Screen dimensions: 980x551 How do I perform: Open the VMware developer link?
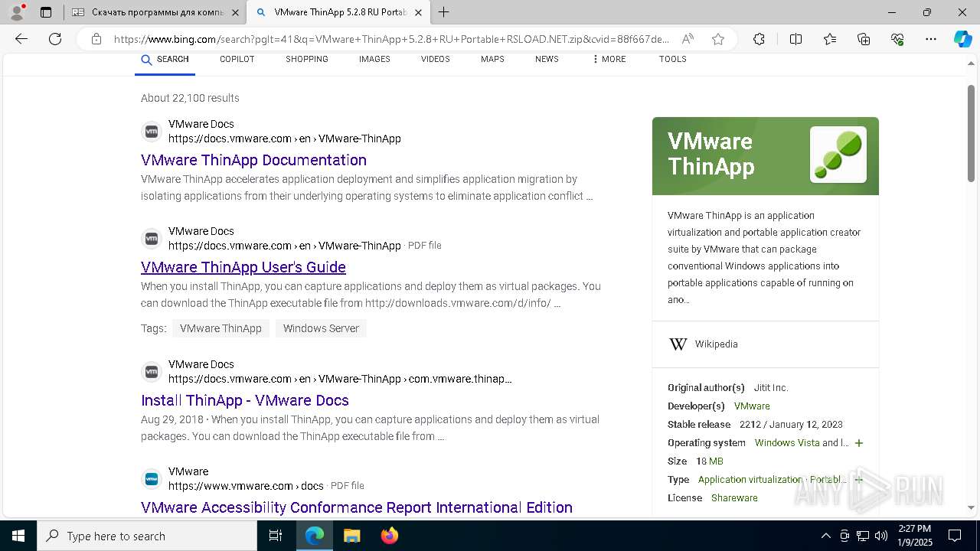click(x=752, y=406)
